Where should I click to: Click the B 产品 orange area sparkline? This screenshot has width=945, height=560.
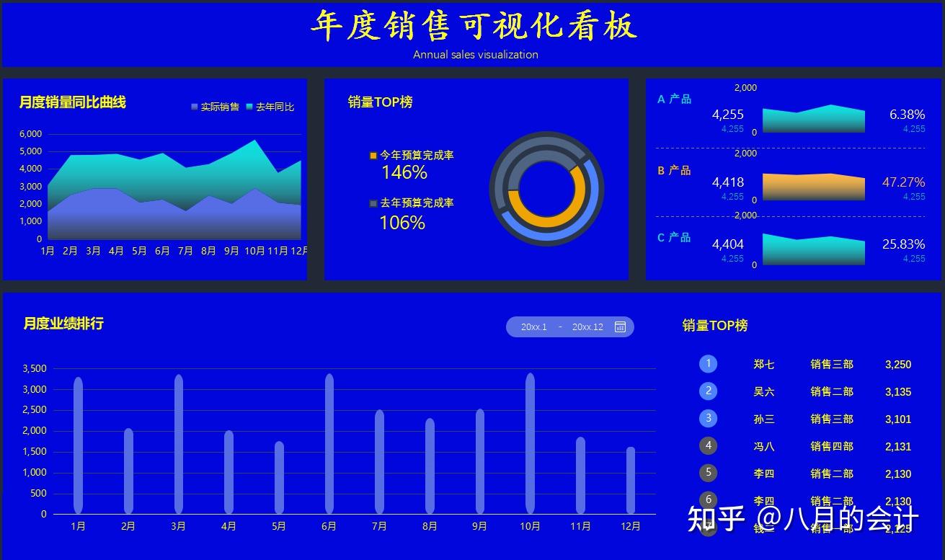click(x=814, y=187)
